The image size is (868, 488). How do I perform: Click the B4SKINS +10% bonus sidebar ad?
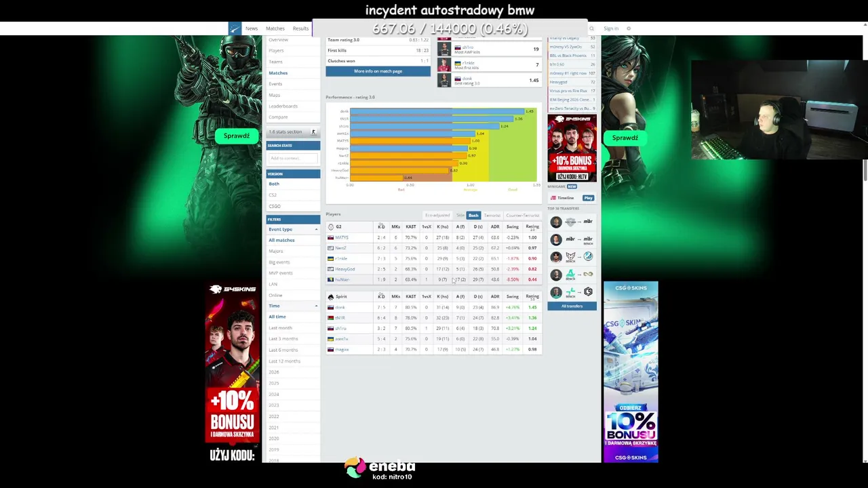pyautogui.click(x=572, y=148)
